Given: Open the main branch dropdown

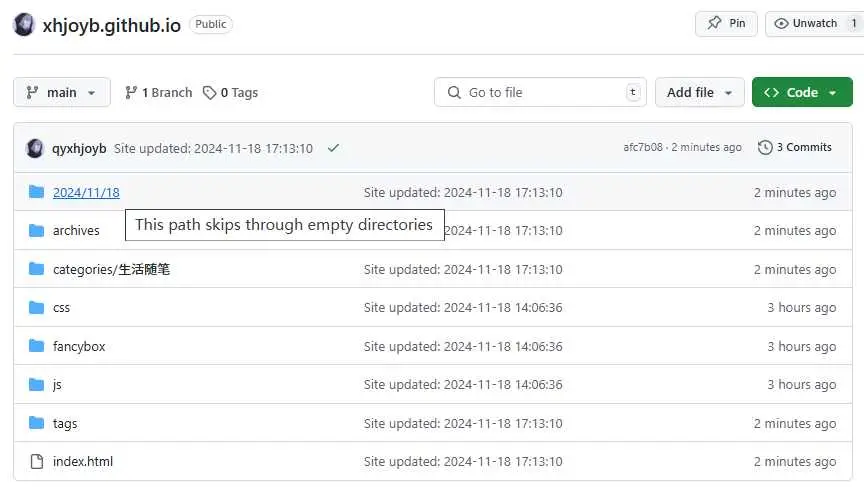Looking at the screenshot, I should click(61, 92).
